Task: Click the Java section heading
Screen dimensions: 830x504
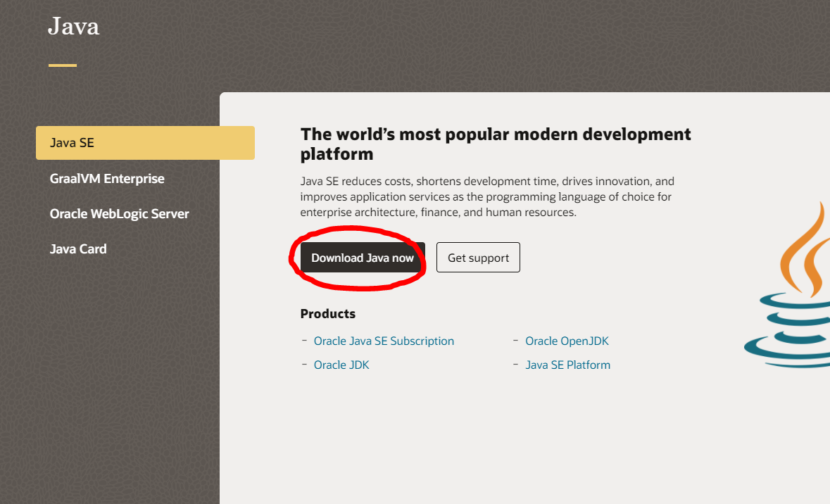Action: (x=74, y=27)
